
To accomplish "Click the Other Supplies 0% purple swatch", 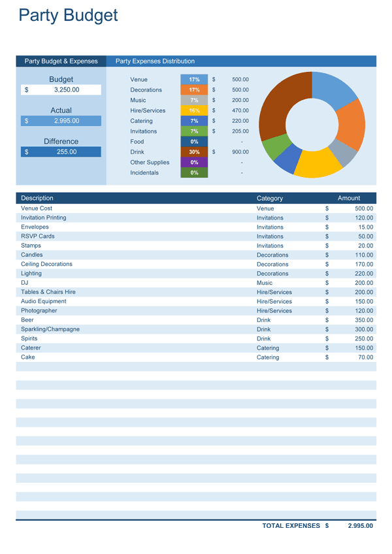I will (194, 163).
